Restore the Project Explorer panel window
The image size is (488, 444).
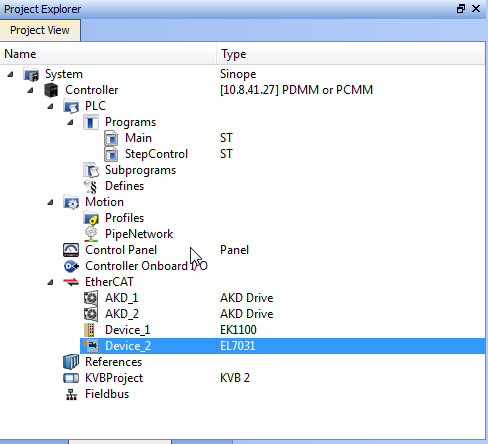click(x=461, y=9)
